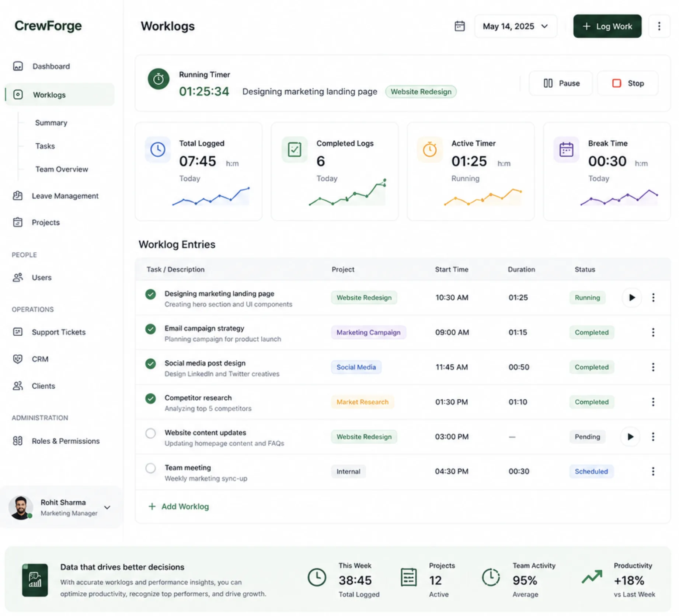Click the Roles & Permissions icon
The height and width of the screenshot is (616, 679).
[x=18, y=441]
